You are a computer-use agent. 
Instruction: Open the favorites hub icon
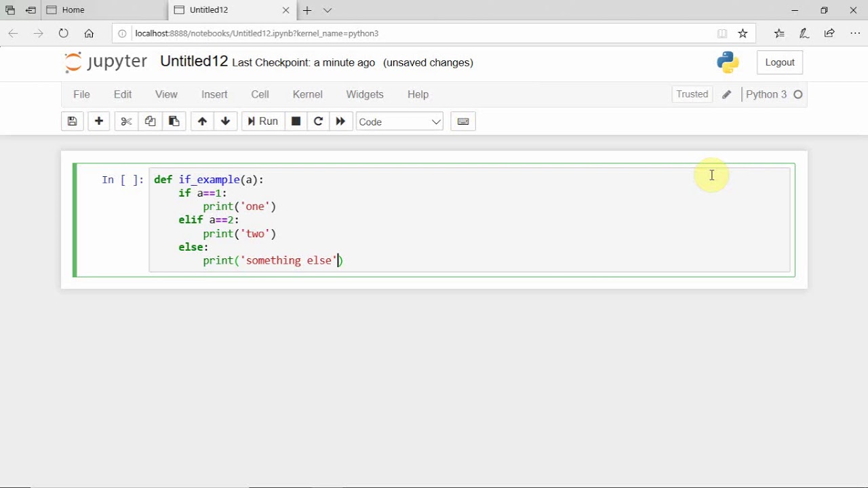pyautogui.click(x=779, y=33)
